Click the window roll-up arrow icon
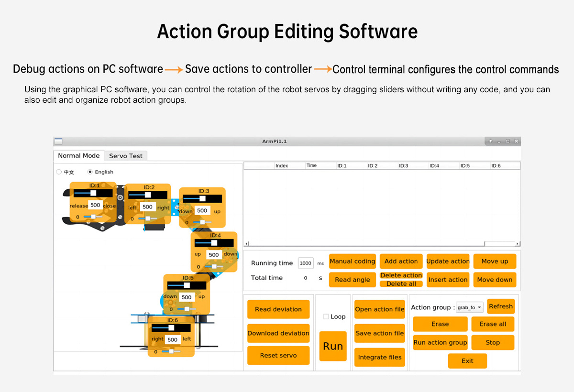574x392 pixels. click(x=491, y=142)
